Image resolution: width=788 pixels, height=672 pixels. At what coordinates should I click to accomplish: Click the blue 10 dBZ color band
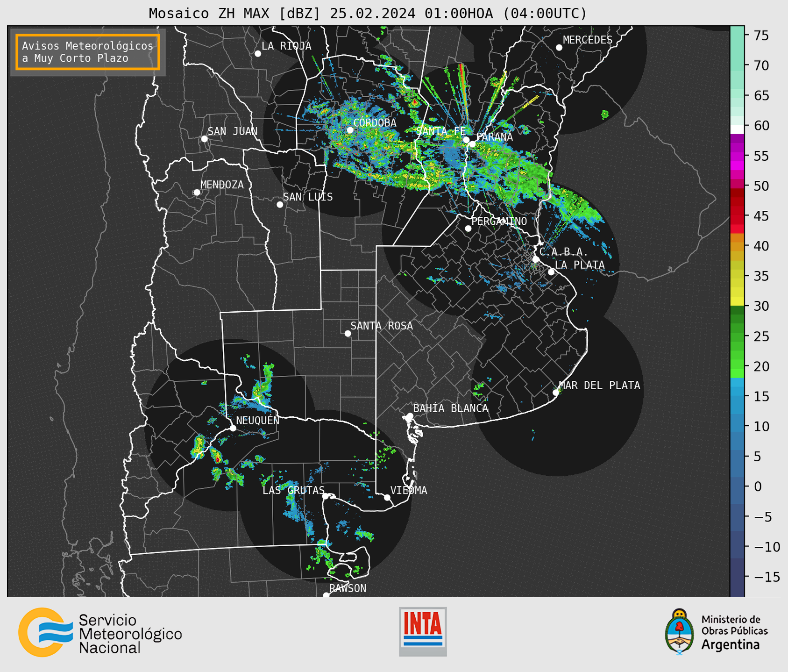(737, 426)
